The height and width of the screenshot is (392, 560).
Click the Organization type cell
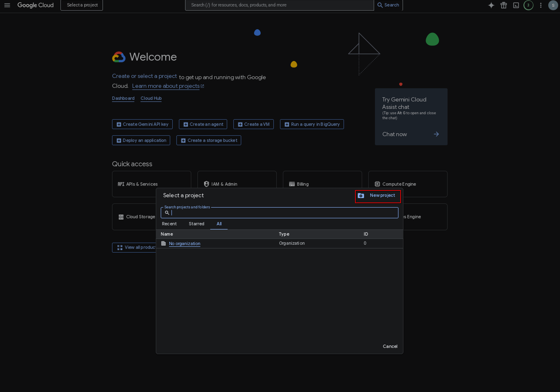pyautogui.click(x=292, y=243)
